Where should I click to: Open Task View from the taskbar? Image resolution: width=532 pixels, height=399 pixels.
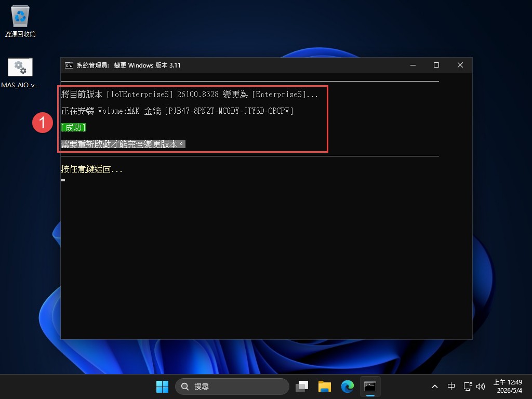tap(302, 387)
